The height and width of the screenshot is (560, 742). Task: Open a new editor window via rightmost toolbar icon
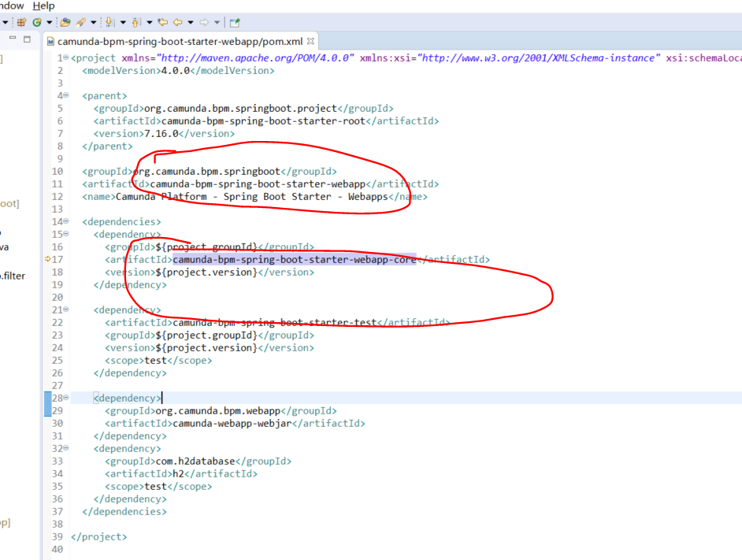click(x=233, y=21)
